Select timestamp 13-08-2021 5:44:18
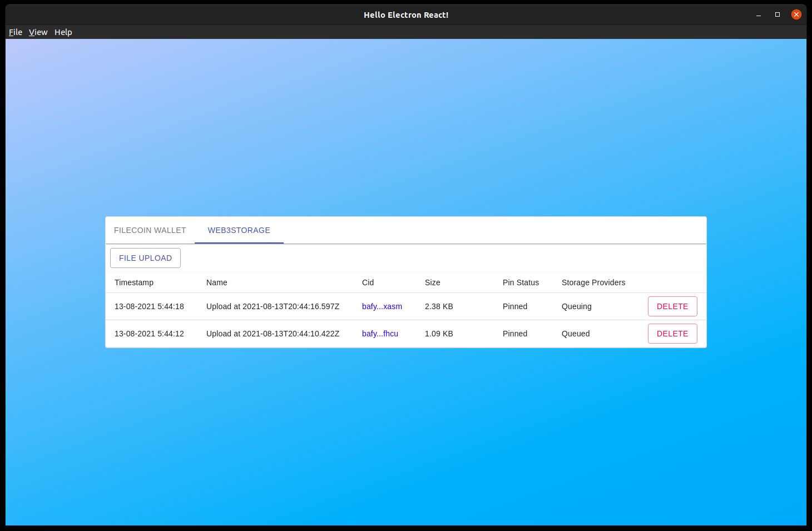This screenshot has width=812, height=531. tap(149, 306)
